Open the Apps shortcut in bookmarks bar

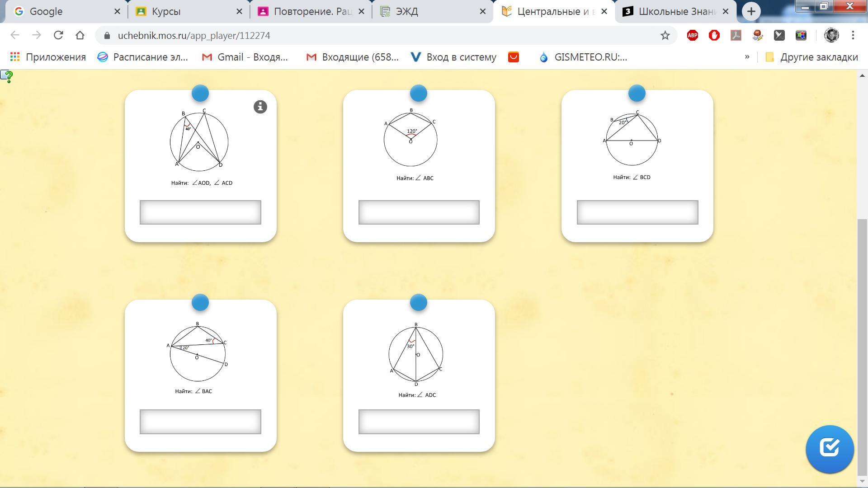coord(47,57)
